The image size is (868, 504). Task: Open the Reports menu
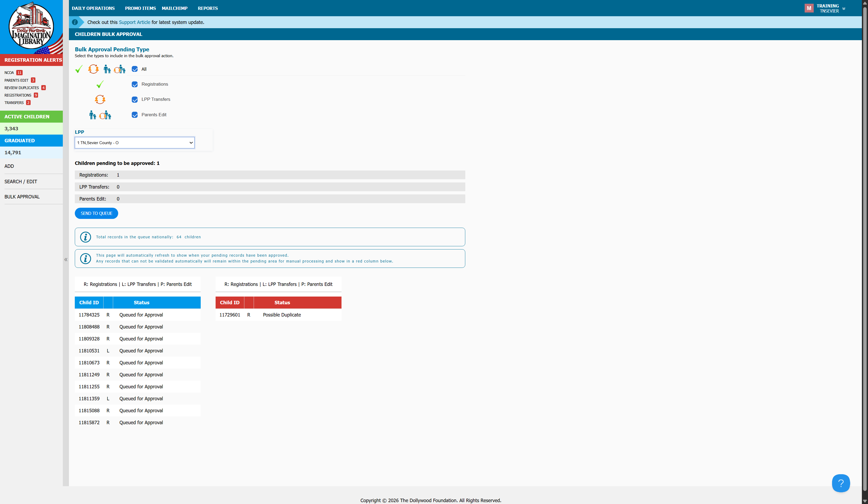tap(208, 8)
